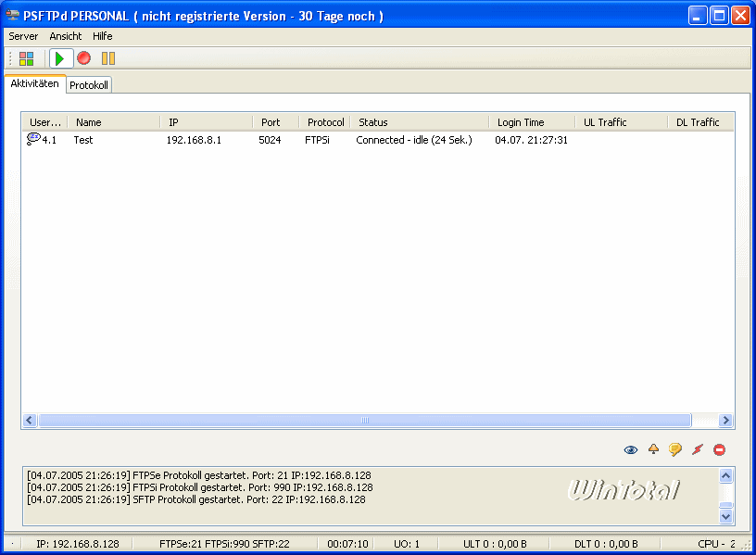Click the eye spy-on-user icon
The width and height of the screenshot is (756, 555).
click(x=631, y=450)
